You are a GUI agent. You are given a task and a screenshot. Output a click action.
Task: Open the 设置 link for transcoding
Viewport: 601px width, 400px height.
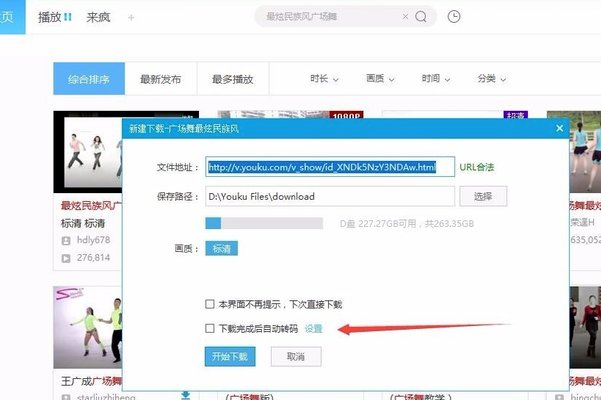(314, 328)
